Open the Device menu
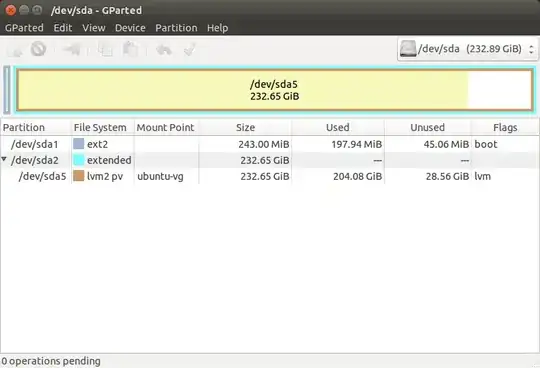Image resolution: width=540 pixels, height=368 pixels. (x=130, y=28)
